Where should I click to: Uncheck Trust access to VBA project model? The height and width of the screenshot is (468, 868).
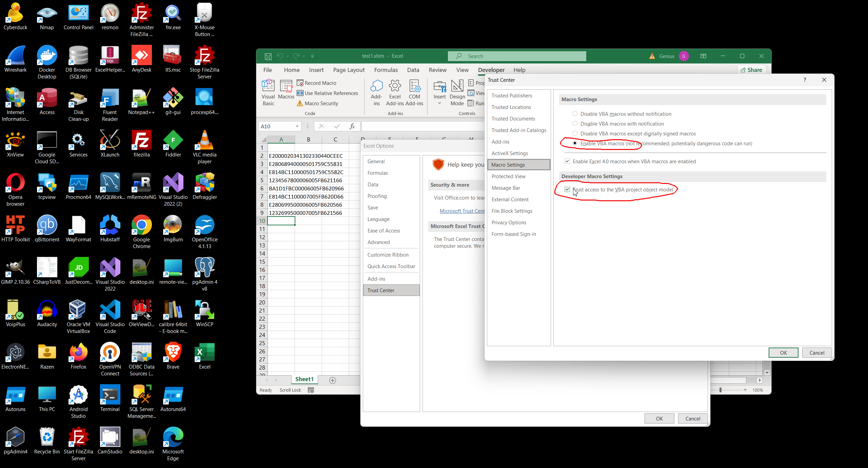pos(567,189)
